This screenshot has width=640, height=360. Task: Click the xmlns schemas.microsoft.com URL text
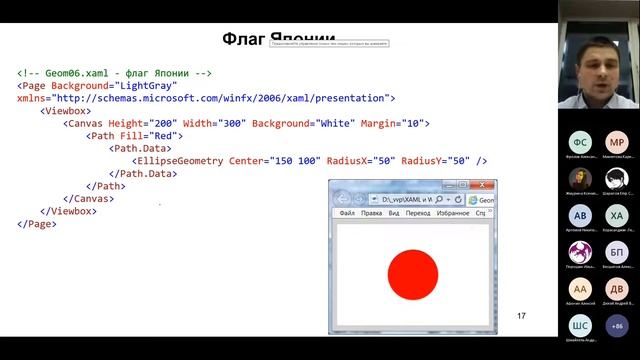[x=220, y=98]
